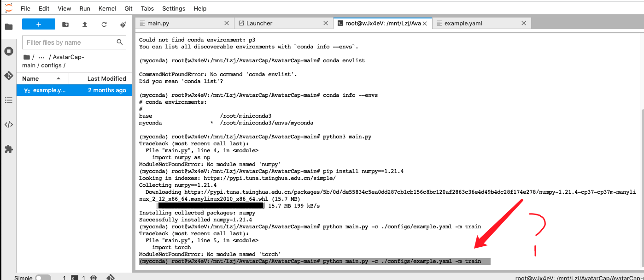
Task: Click the "Could not find conda environment: p3" line
Action: (x=198, y=40)
